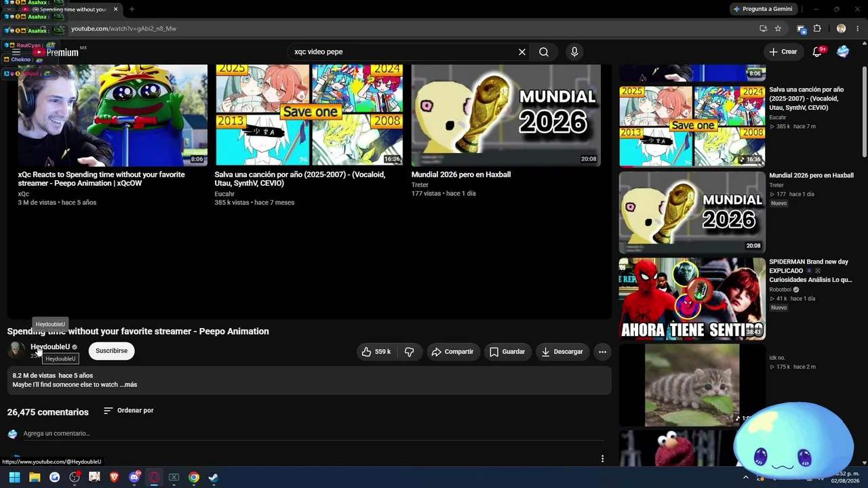This screenshot has width=868, height=488.
Task: Open the Chrome three-dot menu
Action: point(858,28)
